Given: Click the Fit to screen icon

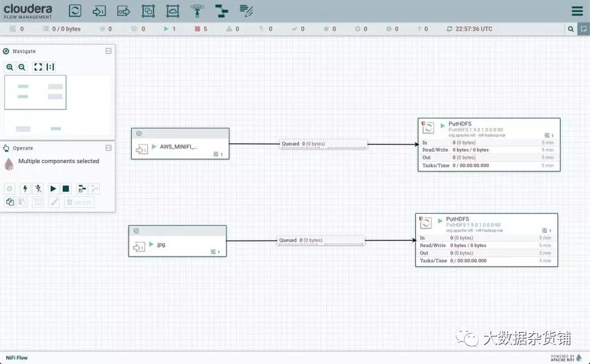Looking at the screenshot, I should [x=38, y=67].
